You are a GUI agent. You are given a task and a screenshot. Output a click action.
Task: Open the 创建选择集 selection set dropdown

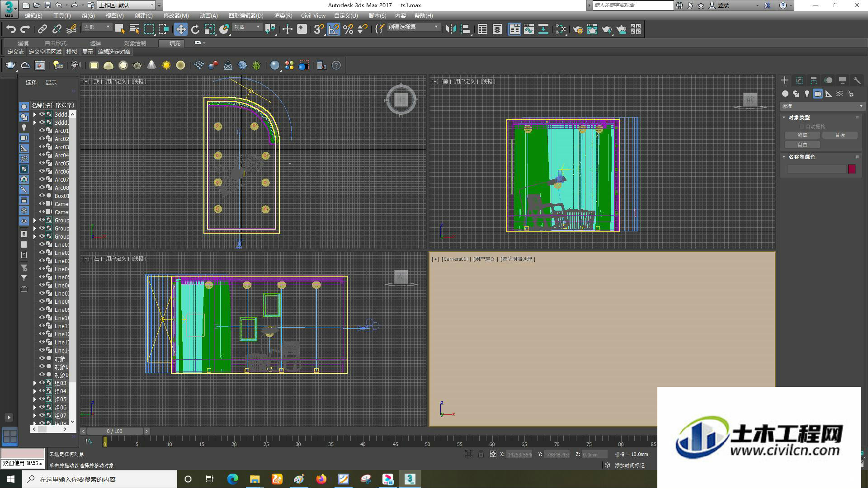pos(413,27)
